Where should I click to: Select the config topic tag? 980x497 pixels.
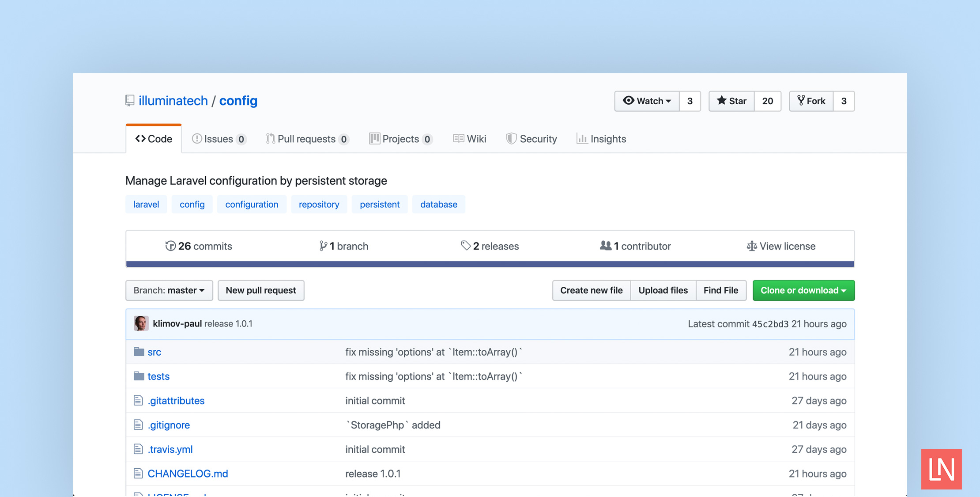point(192,204)
